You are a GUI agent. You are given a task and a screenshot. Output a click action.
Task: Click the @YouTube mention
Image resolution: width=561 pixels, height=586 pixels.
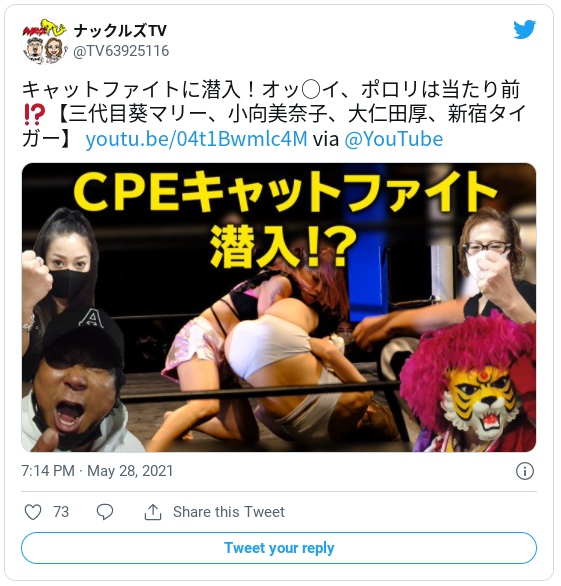pos(394,139)
